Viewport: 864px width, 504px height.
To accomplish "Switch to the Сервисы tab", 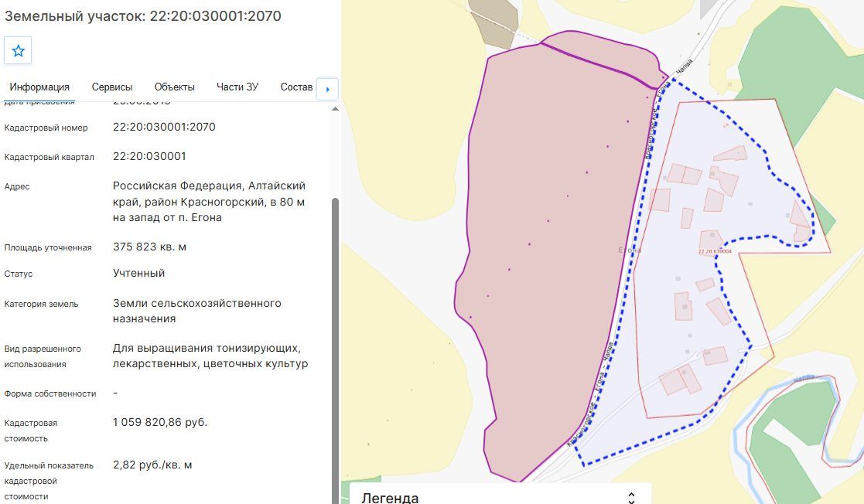I will tap(112, 87).
